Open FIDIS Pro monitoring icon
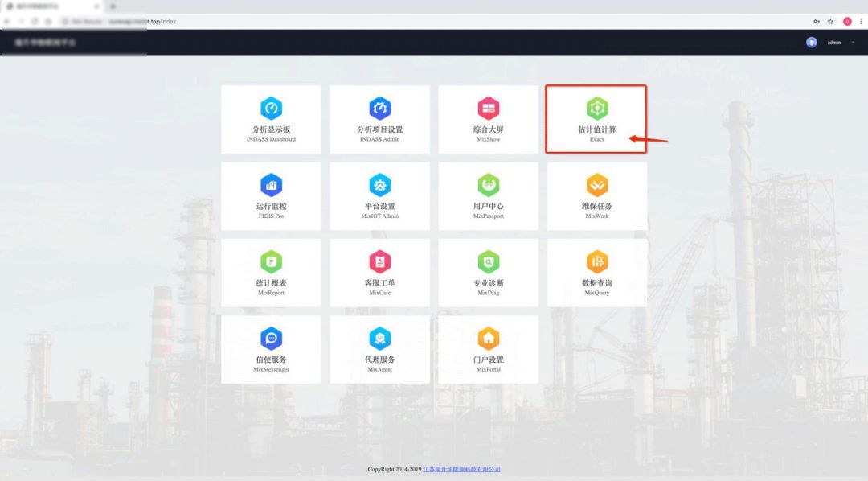 [271, 185]
